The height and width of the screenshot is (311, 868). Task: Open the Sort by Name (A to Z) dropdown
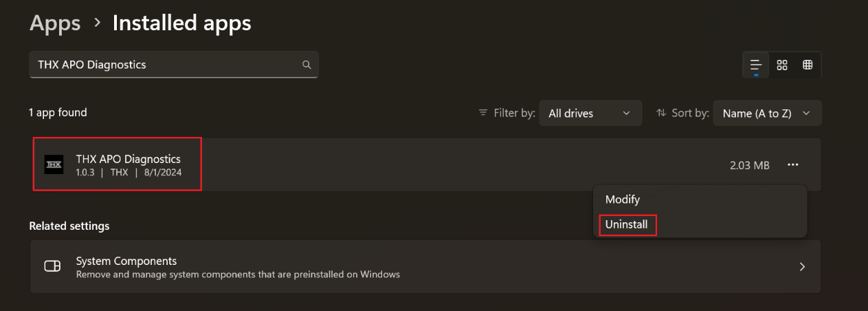tap(768, 113)
